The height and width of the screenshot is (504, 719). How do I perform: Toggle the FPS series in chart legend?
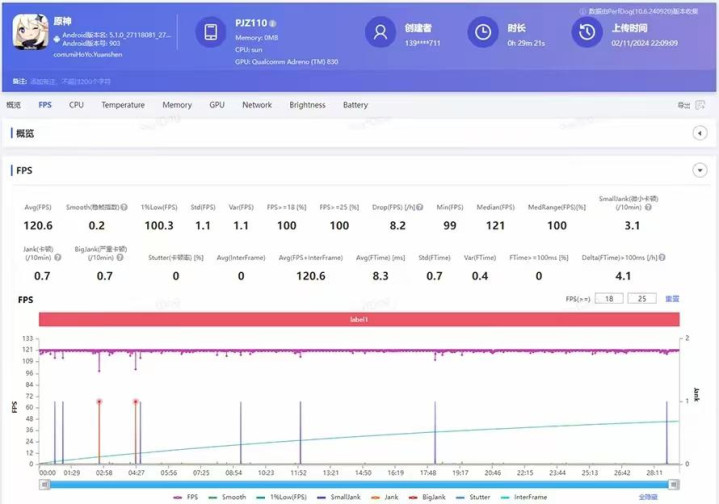tap(185, 497)
